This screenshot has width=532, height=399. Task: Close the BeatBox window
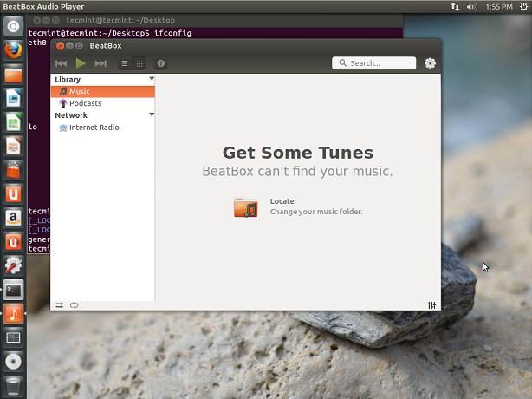click(x=60, y=46)
